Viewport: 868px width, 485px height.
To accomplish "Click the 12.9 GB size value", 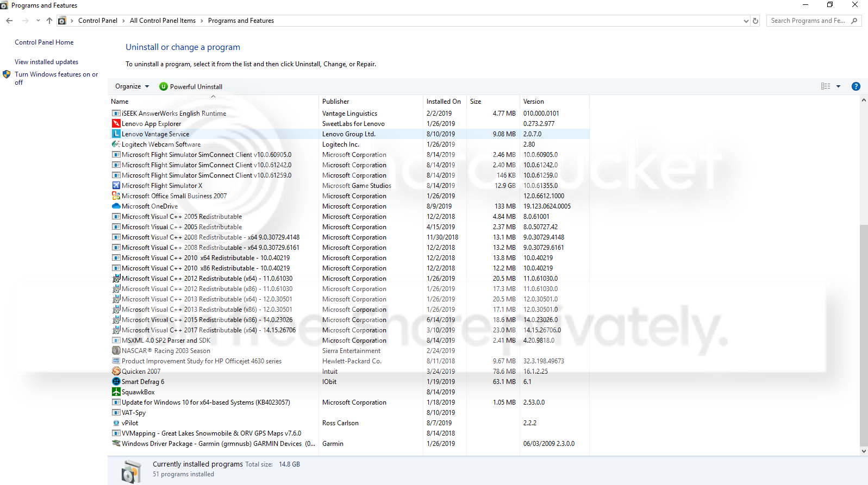I will click(x=505, y=186).
